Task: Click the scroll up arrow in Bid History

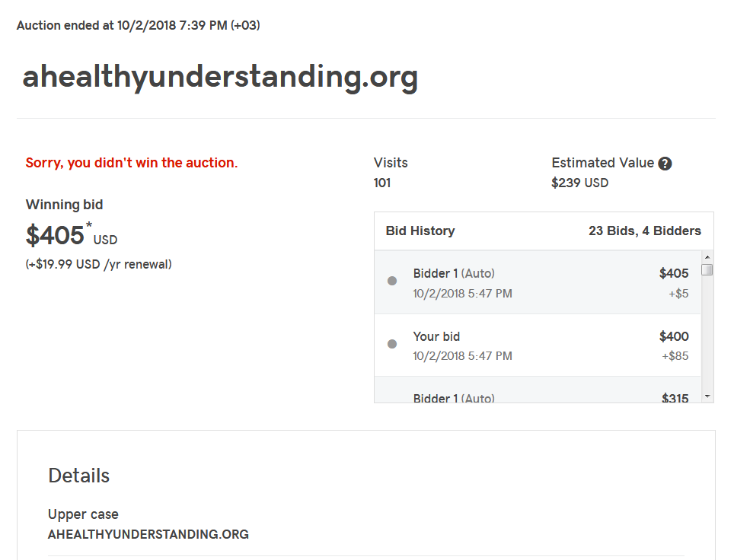Action: pos(707,257)
